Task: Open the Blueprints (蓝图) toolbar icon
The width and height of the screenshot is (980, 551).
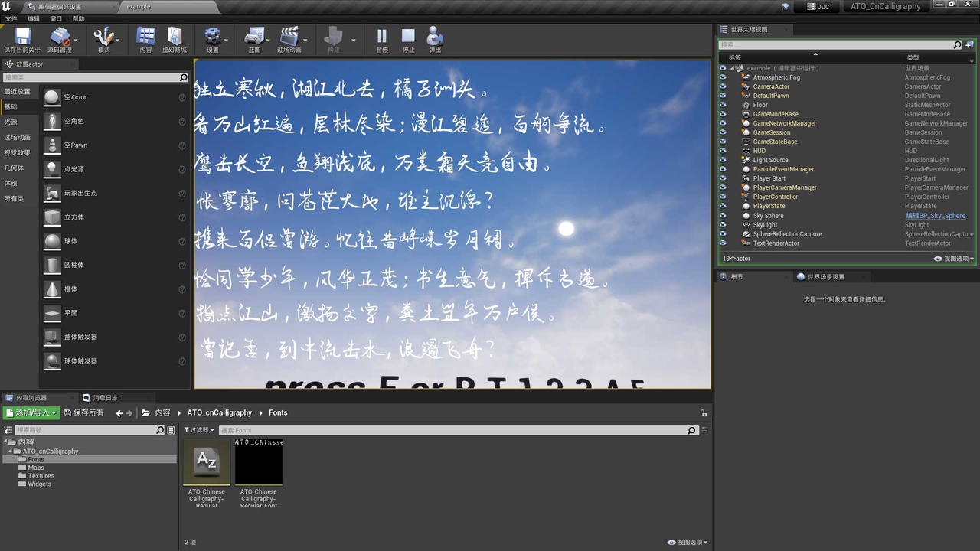Action: coord(254,40)
